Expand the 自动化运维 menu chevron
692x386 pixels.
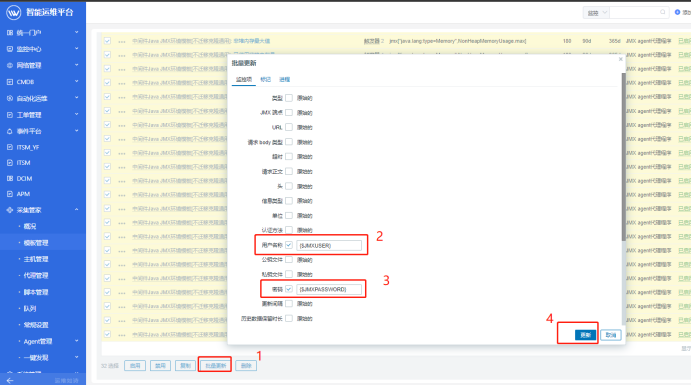pos(77,98)
